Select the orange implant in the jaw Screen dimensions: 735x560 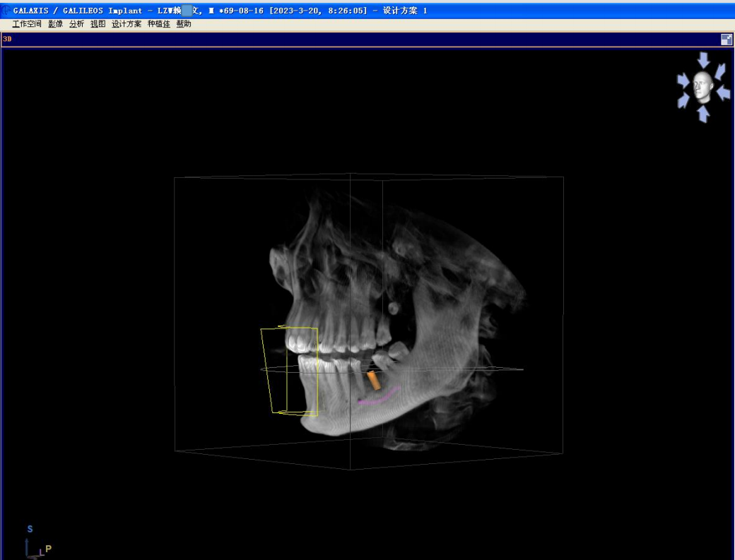click(374, 380)
